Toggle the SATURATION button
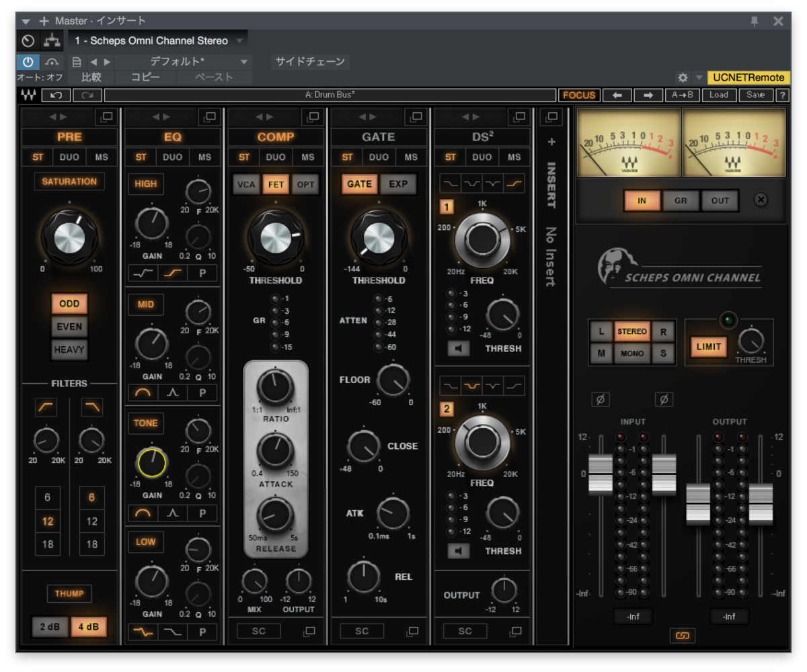 [69, 181]
